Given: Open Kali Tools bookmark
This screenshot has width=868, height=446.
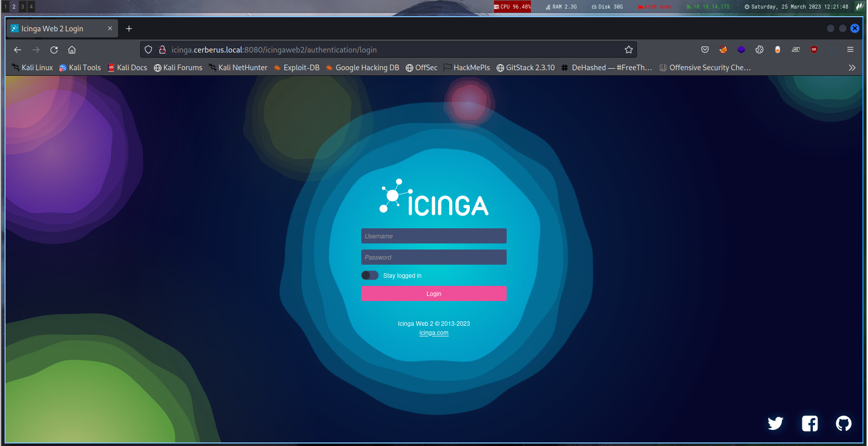Looking at the screenshot, I should click(x=80, y=68).
